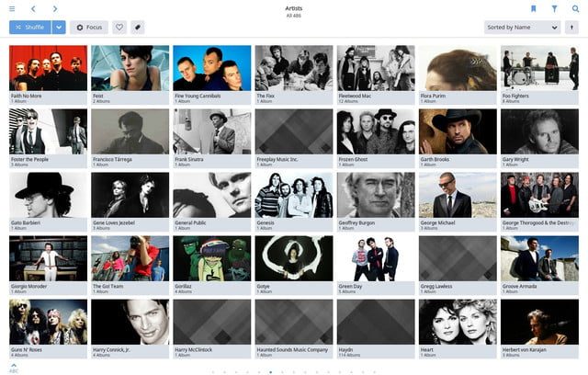This screenshot has width=588, height=375.
Task: Open Guns N' Roses artist
Action: point(48,328)
